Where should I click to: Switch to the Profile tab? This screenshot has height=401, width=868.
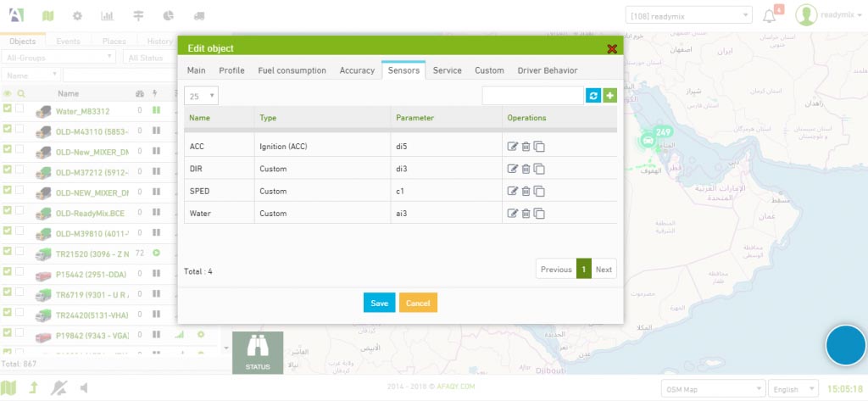[x=231, y=70]
